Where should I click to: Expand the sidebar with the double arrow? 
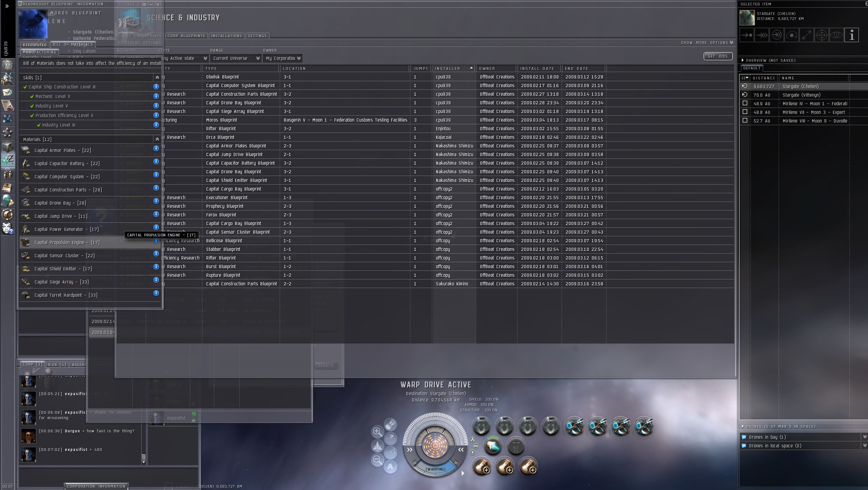pyautogui.click(x=7, y=6)
